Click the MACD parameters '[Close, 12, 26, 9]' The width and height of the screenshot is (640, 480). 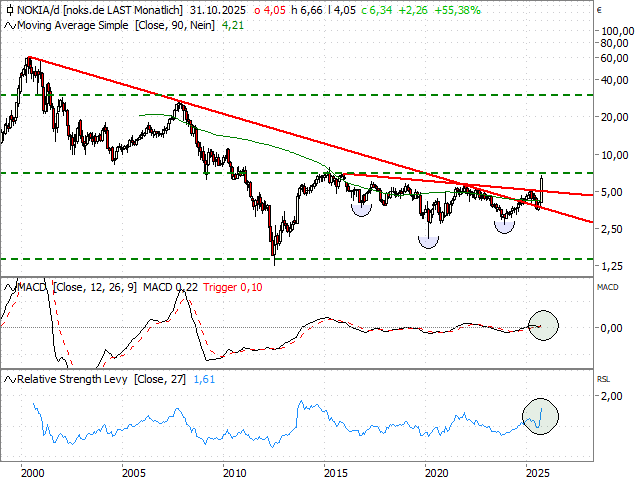[95, 287]
